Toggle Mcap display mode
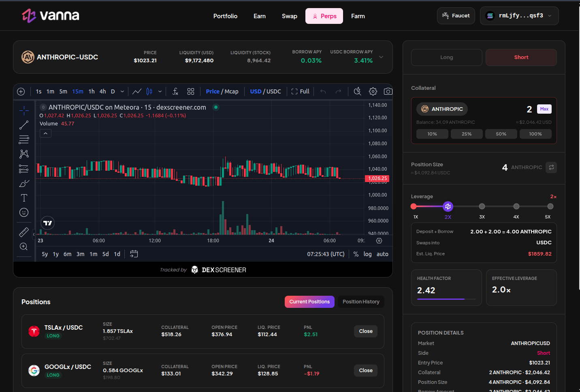The width and height of the screenshot is (580, 392). coord(232,91)
